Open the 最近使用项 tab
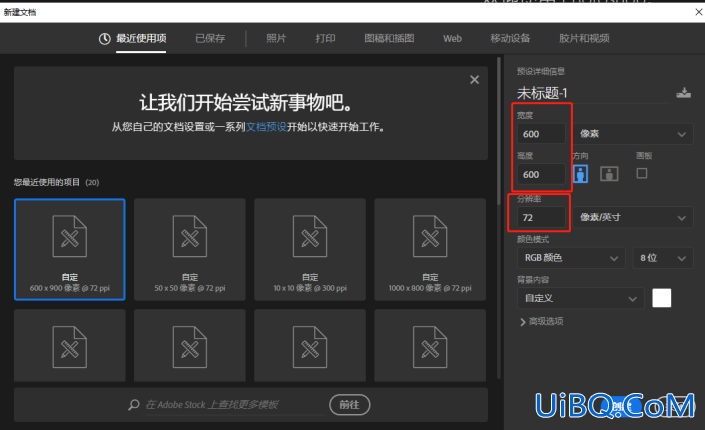 tap(141, 39)
